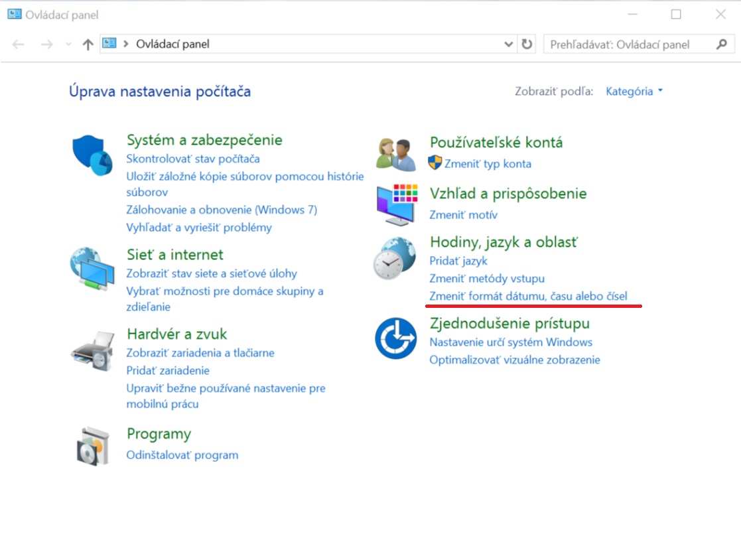
Task: Click Skontrolovať stav počítača link
Action: (x=193, y=159)
